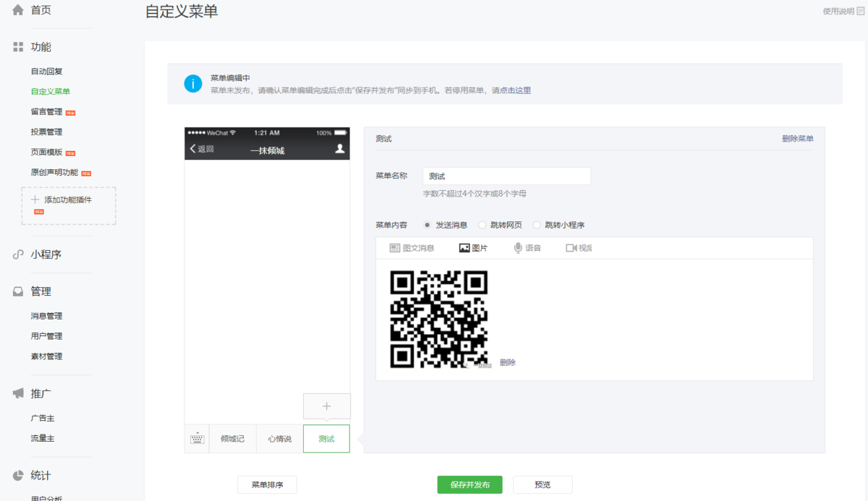Click the QR code image thumbnail
868x501 pixels.
pos(439,320)
